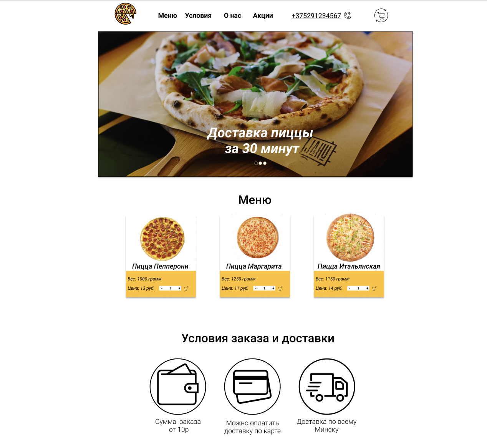
Task: Click the phone call icon
Action: pos(347,15)
